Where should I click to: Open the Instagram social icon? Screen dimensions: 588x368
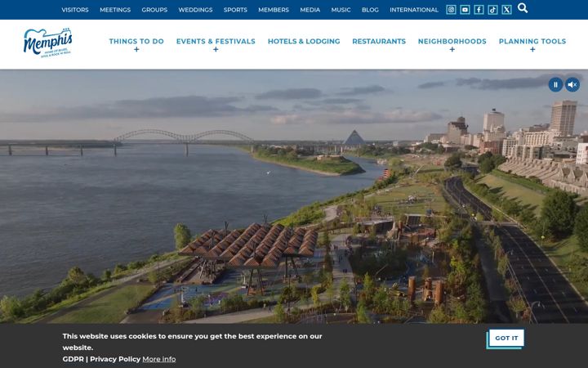(x=451, y=10)
